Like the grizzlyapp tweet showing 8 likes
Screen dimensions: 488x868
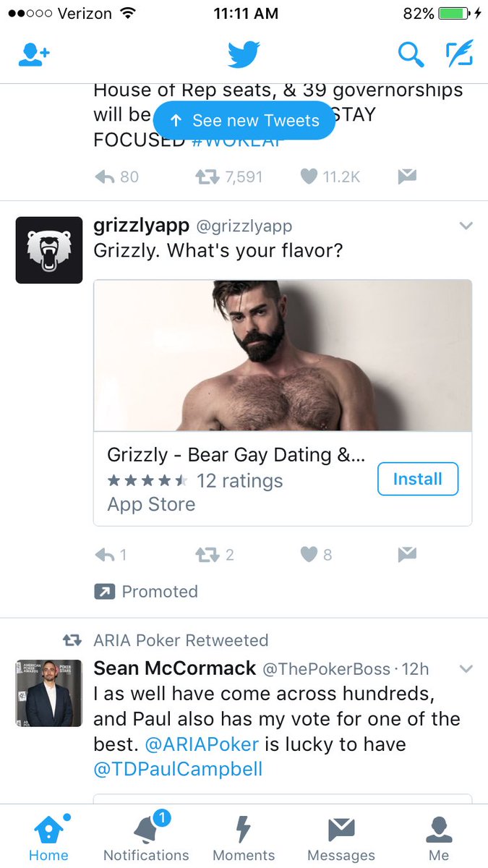pos(317,555)
